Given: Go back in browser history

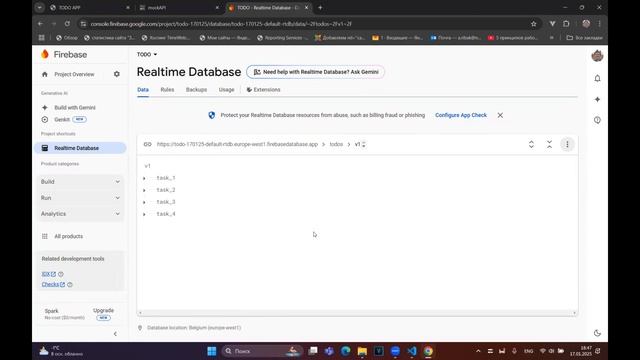Looking at the screenshot, I should tap(40, 24).
